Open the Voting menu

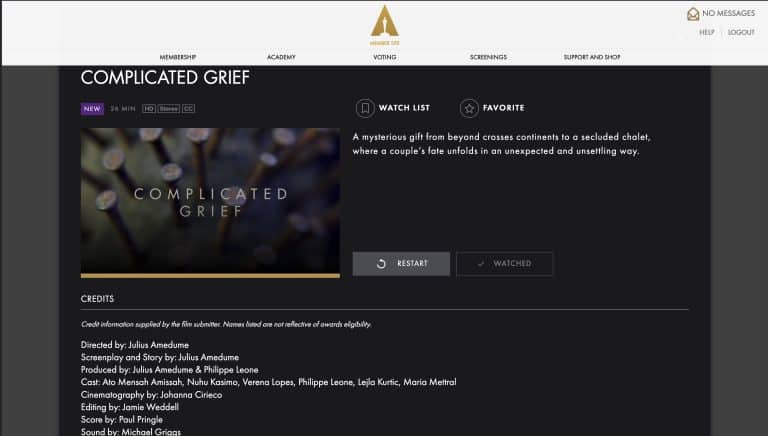(x=384, y=57)
